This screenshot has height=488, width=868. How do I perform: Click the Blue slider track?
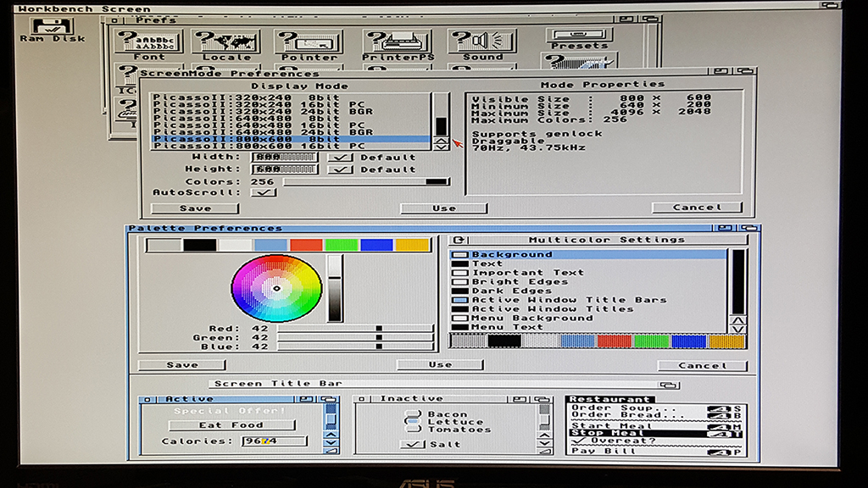pyautogui.click(x=355, y=347)
